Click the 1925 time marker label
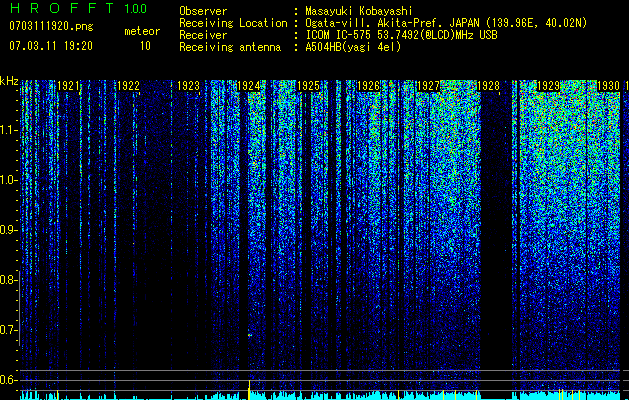This screenshot has height=400, width=629. click(308, 86)
